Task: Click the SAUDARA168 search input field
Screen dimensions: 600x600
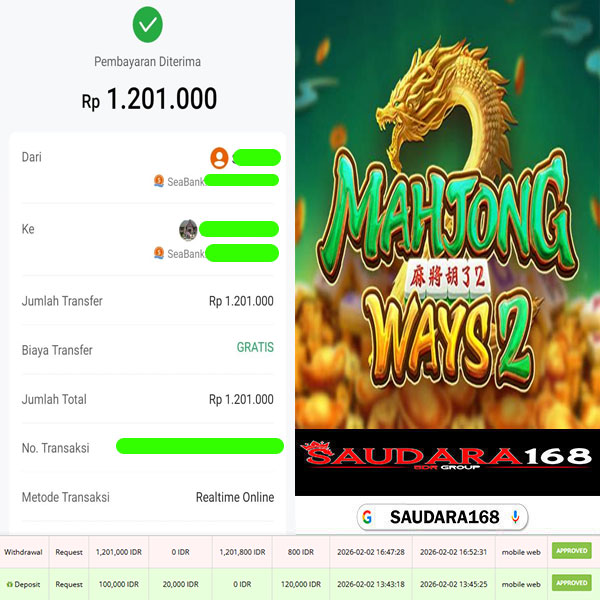Action: [x=442, y=517]
